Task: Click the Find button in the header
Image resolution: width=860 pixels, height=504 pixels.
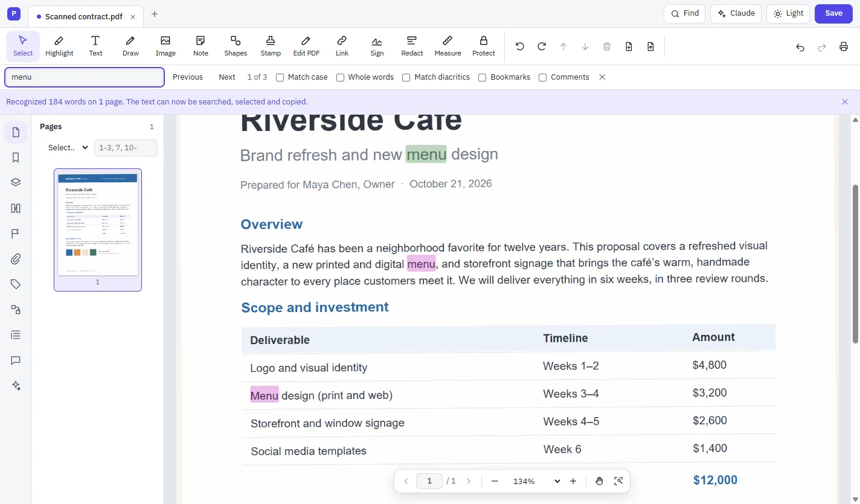Action: click(x=684, y=13)
